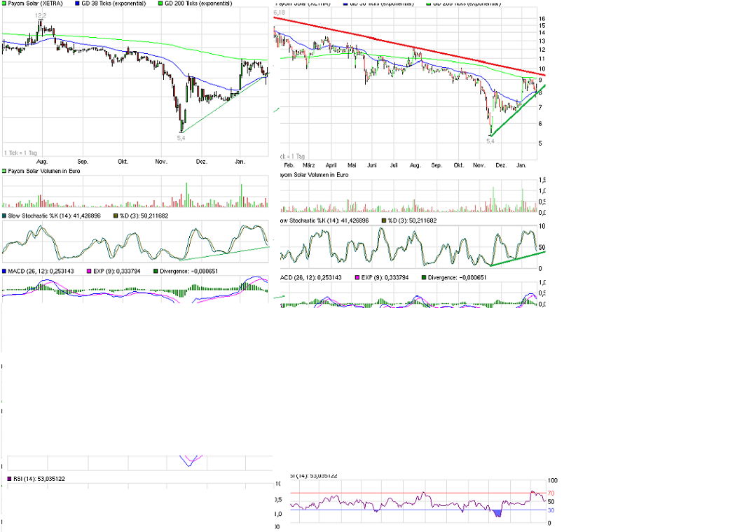Click the blue oversold dip area on the RSI chart
Image resolution: width=756 pixels, height=532 pixels.
tap(497, 513)
